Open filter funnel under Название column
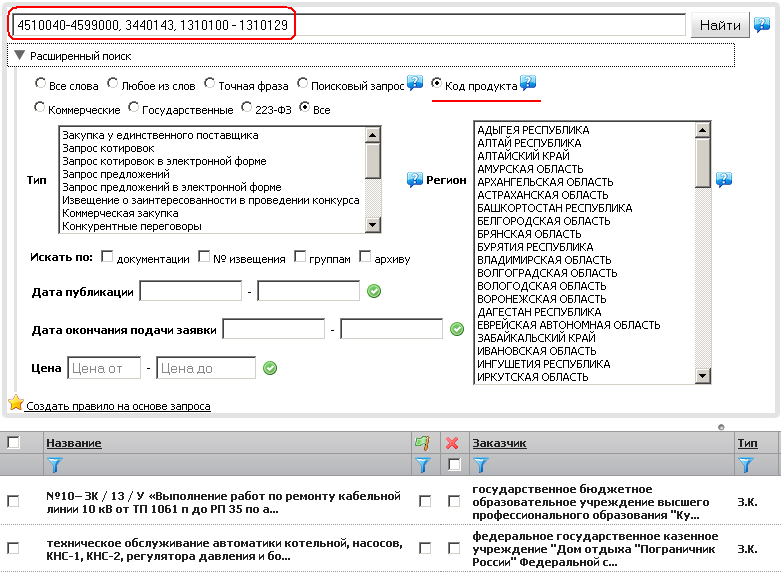Viewport: 781px width, 573px height. (55, 464)
